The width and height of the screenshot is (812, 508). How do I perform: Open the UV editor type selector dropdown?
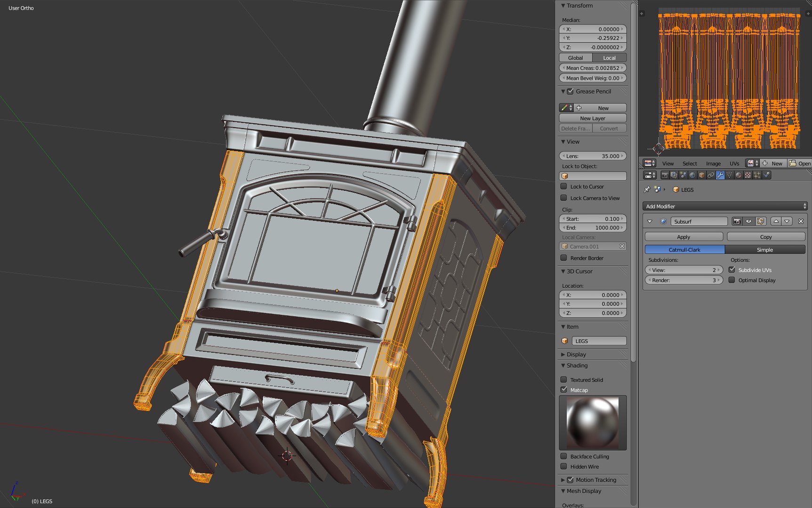pyautogui.click(x=650, y=163)
